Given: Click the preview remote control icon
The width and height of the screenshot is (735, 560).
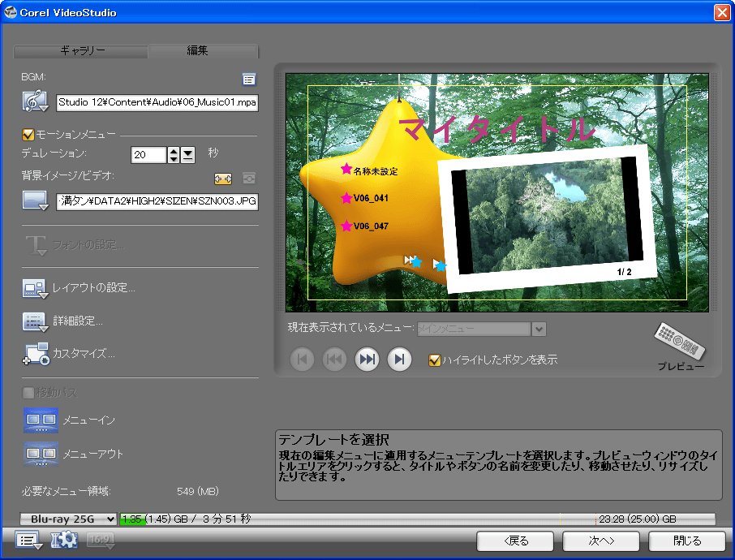Looking at the screenshot, I should [680, 340].
